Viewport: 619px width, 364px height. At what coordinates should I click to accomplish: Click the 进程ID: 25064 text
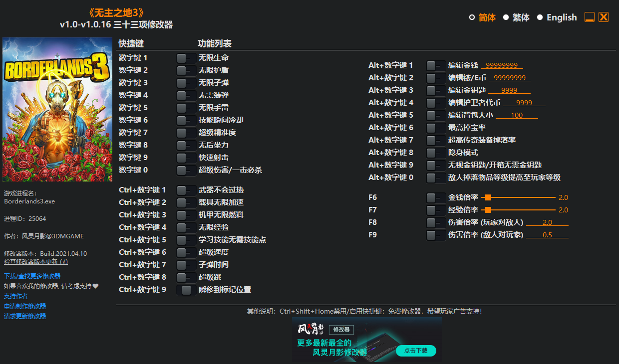coord(25,218)
